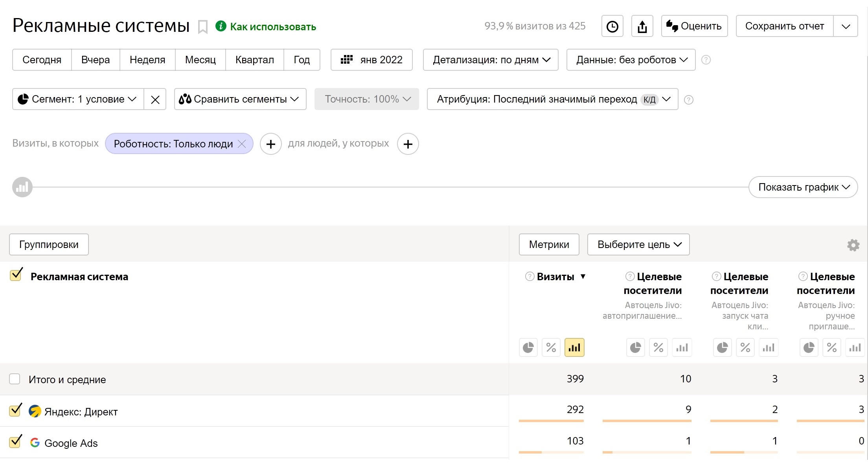Click the gray chart circle icon
The width and height of the screenshot is (868, 472).
tap(22, 187)
